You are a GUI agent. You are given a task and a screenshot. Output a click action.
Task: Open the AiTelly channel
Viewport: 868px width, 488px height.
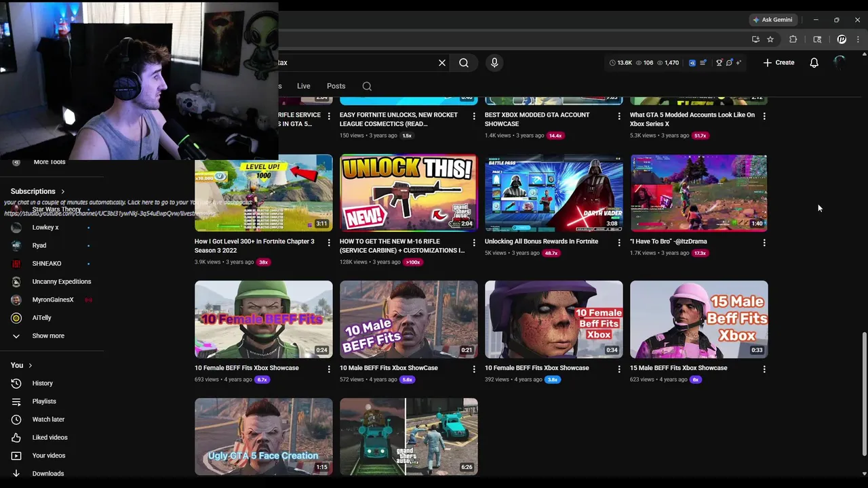52,317
